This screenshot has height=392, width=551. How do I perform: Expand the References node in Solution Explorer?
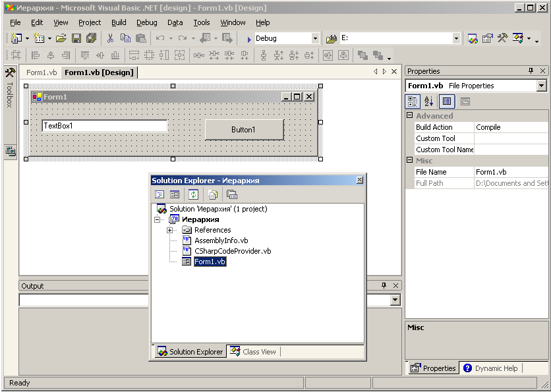[170, 230]
